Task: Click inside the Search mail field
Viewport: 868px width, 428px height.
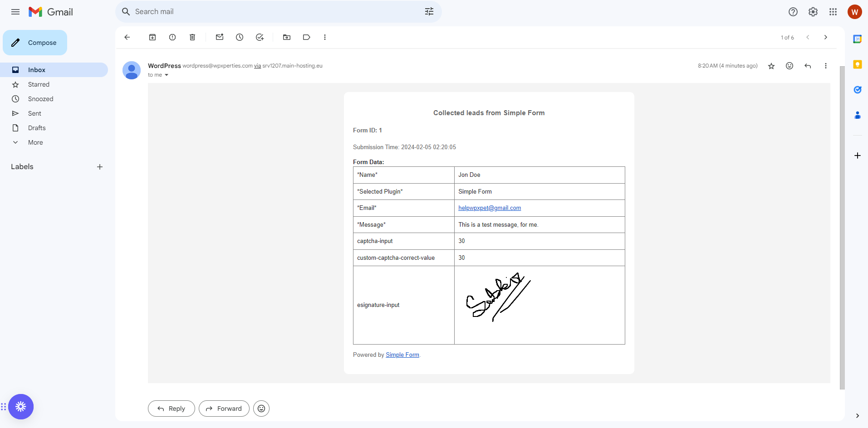Action: coord(272,11)
